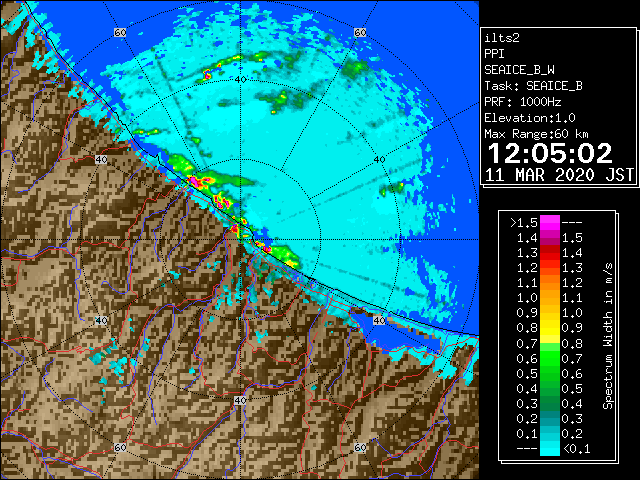The height and width of the screenshot is (480, 640).
Task: Pick the orange legend swatch beside 1.1
Action: (550, 283)
